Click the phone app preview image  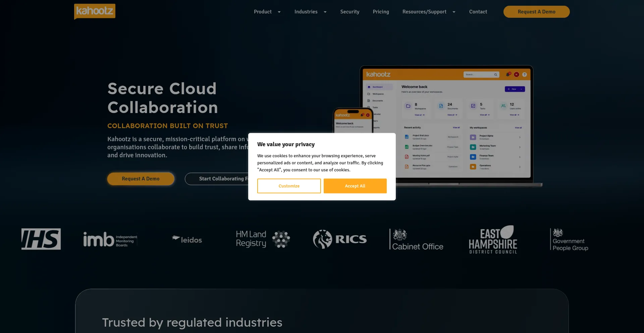point(353,120)
